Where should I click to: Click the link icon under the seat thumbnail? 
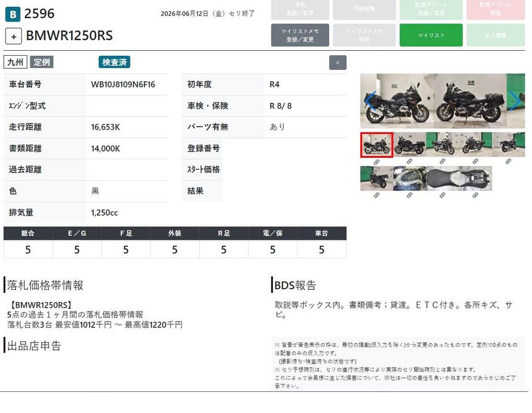tap(442, 195)
